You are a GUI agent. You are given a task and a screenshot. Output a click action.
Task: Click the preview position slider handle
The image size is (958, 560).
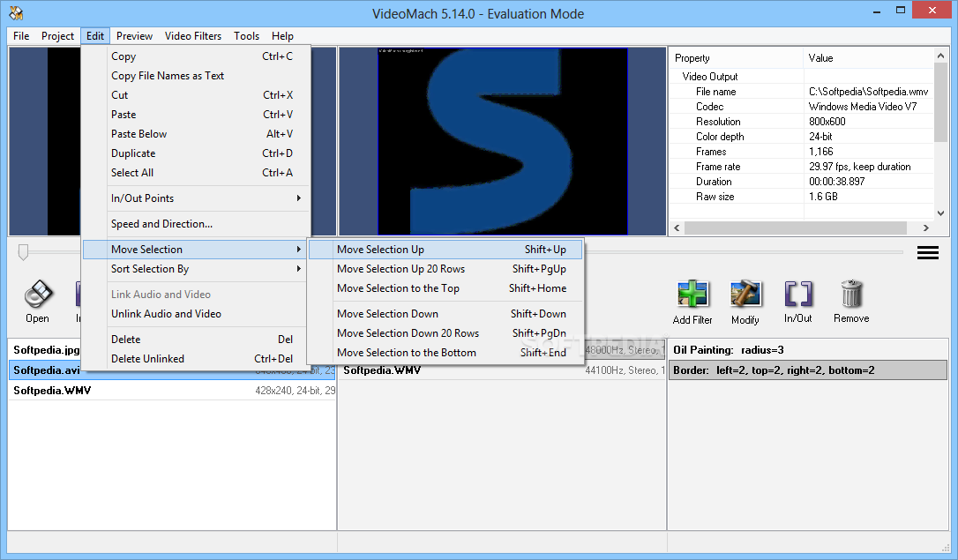(23, 252)
